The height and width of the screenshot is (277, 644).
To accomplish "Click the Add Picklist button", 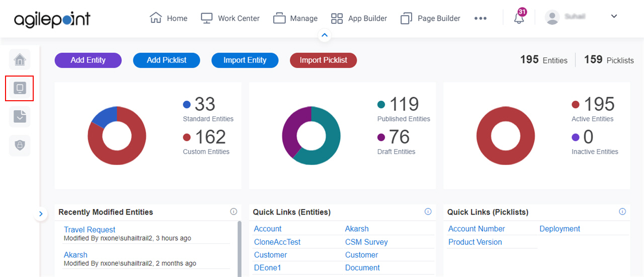I will [x=167, y=60].
